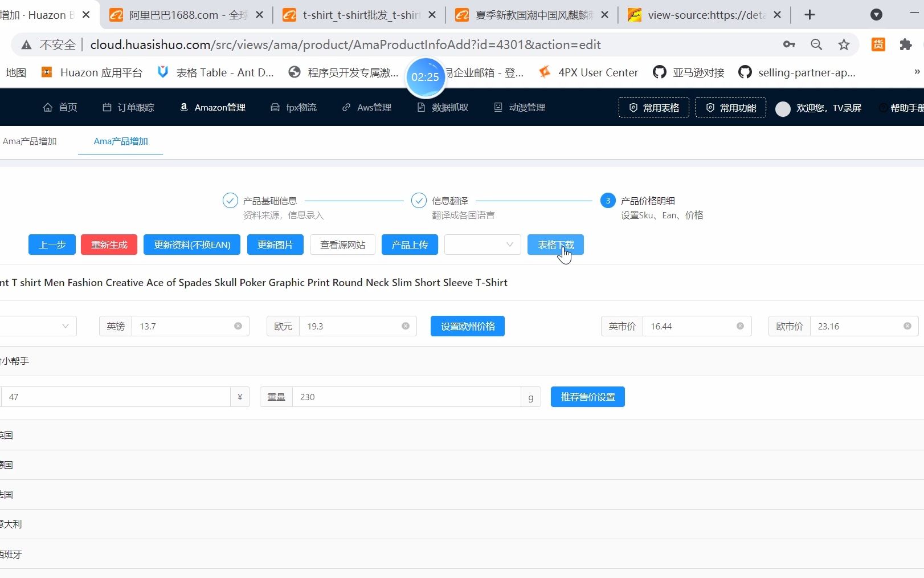
Task: Click the 02:25 recording timer bubble
Action: 425,77
